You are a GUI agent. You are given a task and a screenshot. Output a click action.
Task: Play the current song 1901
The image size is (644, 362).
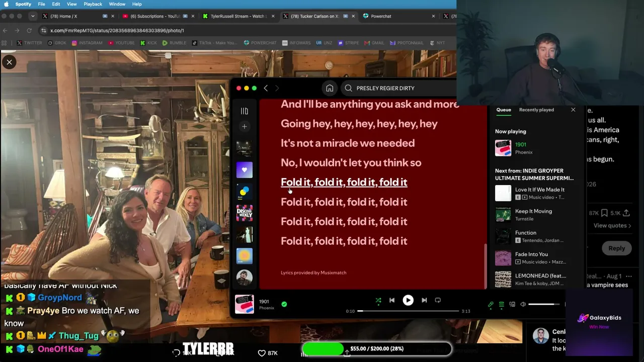coord(408,300)
